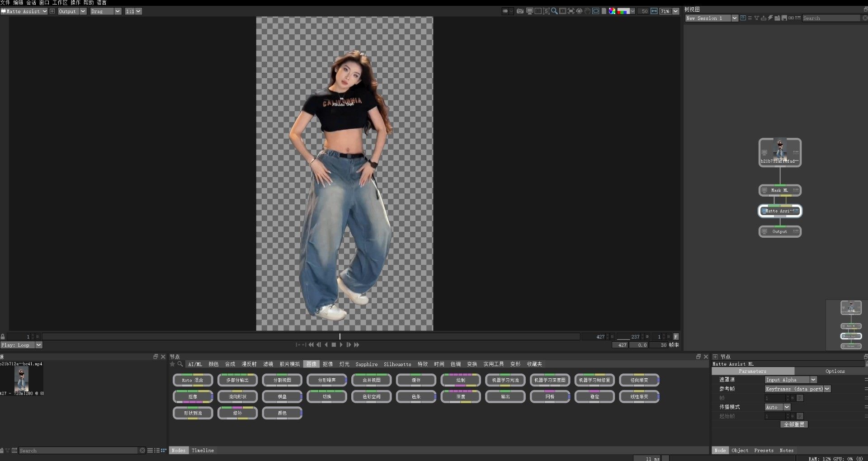Switch to the Sapphire node category tab
868x461 pixels.
(x=366, y=364)
